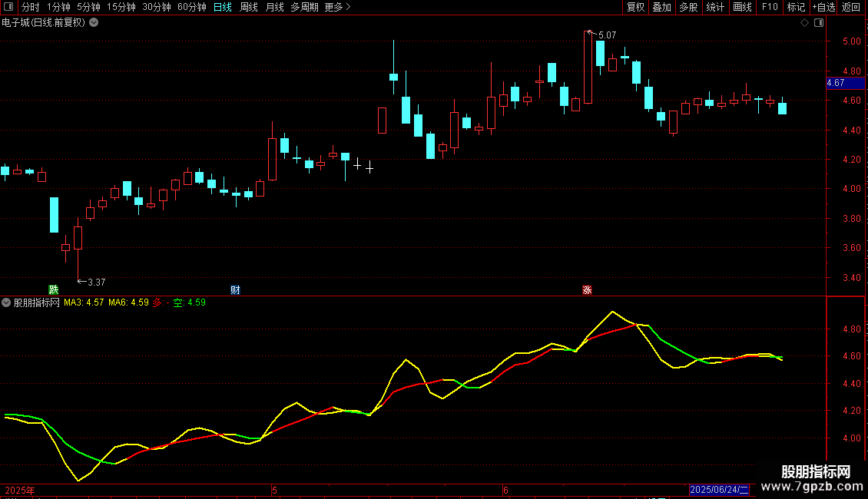Select the 30分钟 period
The width and height of the screenshot is (868, 499).
tap(157, 7)
